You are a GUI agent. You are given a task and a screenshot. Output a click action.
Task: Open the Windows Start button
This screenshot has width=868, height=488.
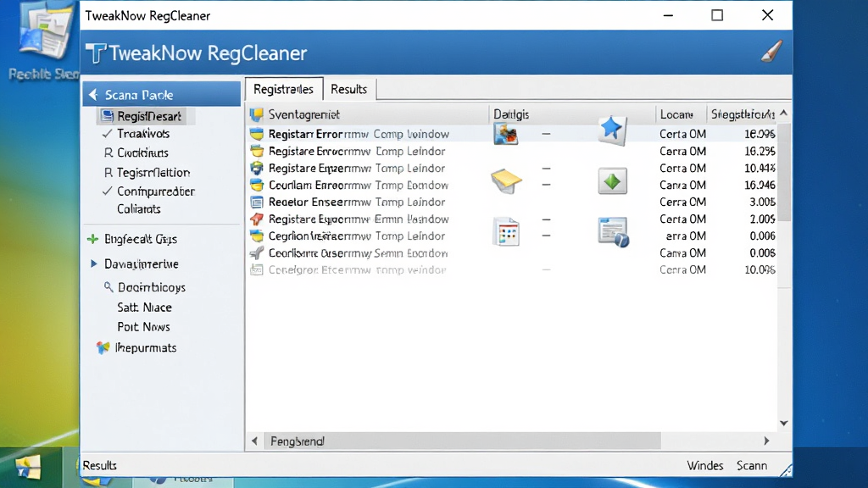pos(27,468)
